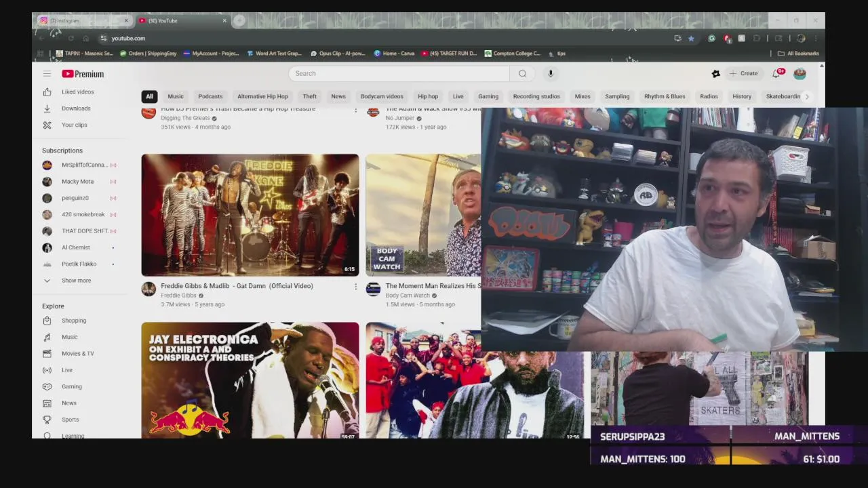Go to the YouTube Premium home logo
Image resolution: width=868 pixels, height=488 pixels.
83,74
